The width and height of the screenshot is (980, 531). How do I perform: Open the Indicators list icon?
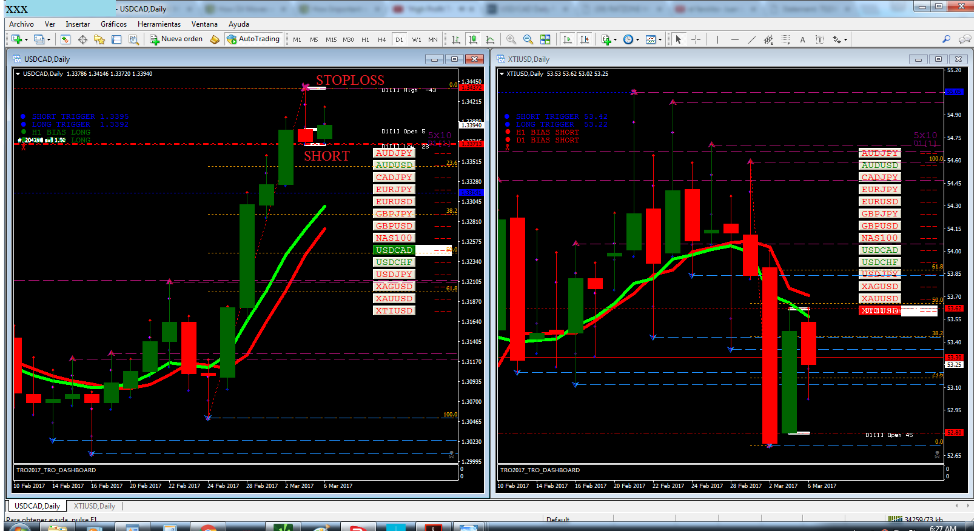coord(606,39)
